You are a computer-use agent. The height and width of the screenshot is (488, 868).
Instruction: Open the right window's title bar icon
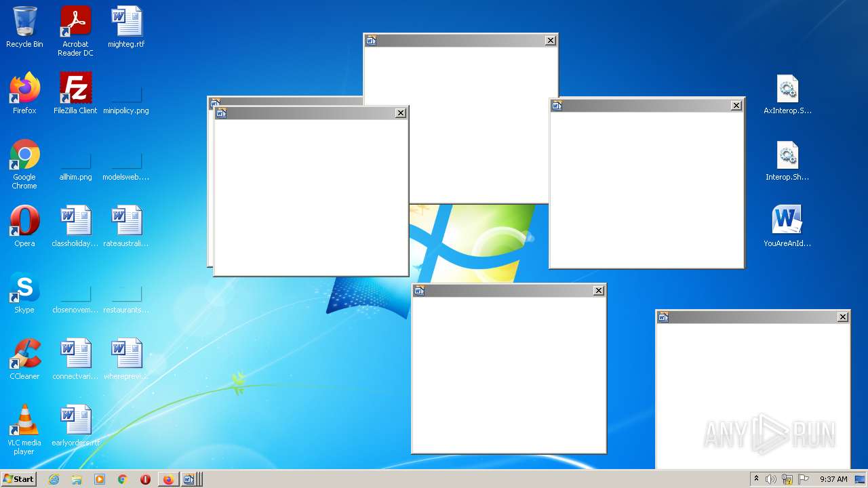coord(557,106)
